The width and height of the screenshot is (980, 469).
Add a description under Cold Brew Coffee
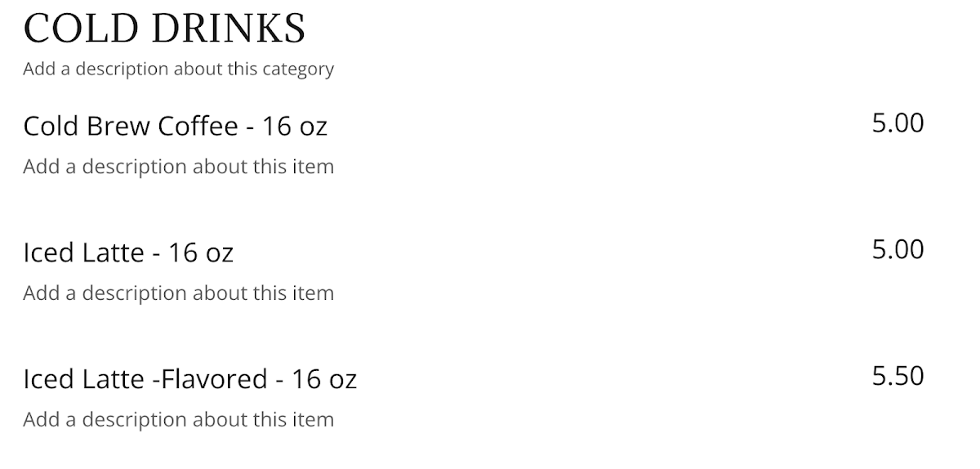[x=178, y=167]
